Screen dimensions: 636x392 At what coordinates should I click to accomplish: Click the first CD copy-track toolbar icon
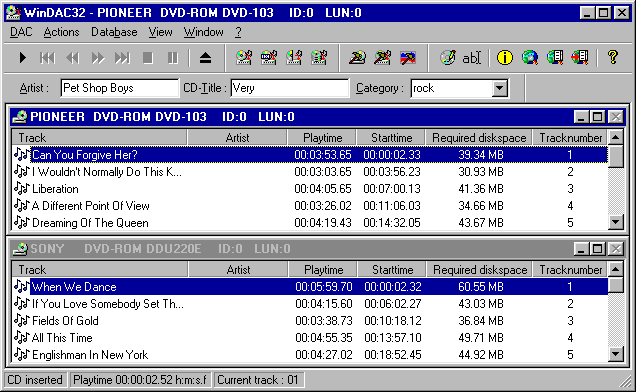[244, 58]
